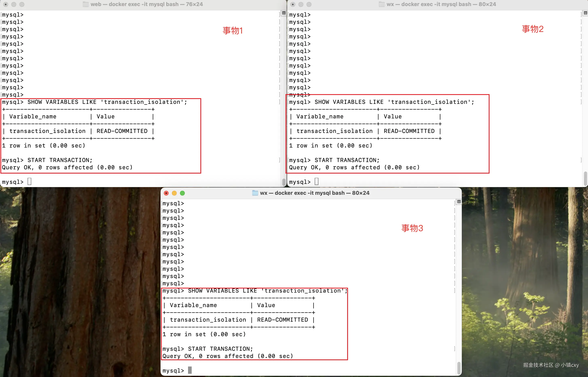
Task: Focus the mysql prompt cursor in bottom terminal
Action: (190, 370)
